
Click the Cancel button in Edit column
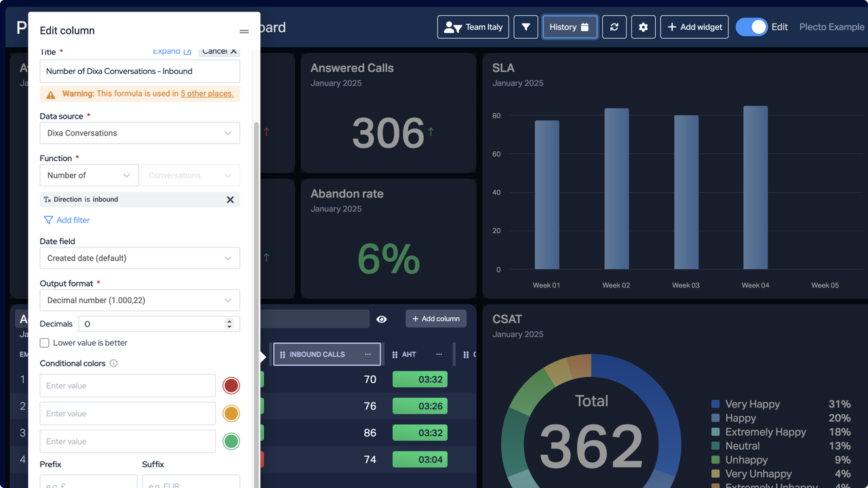tap(220, 52)
